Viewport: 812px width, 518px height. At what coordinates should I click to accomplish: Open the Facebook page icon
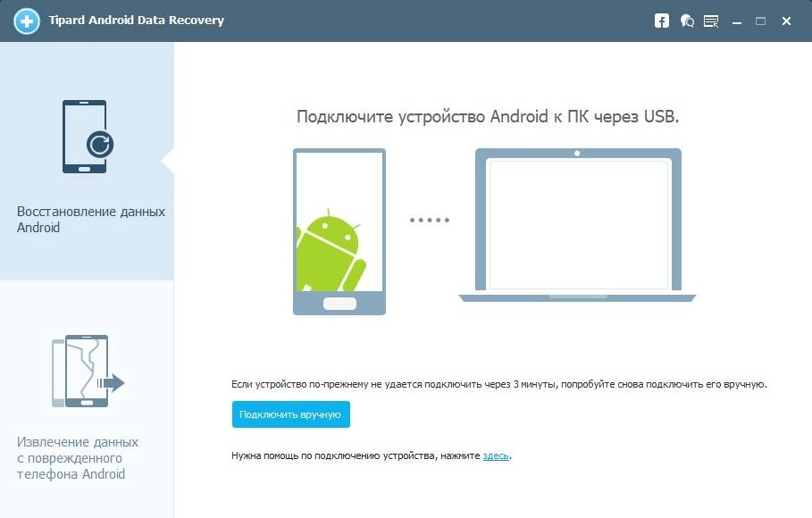tap(662, 21)
